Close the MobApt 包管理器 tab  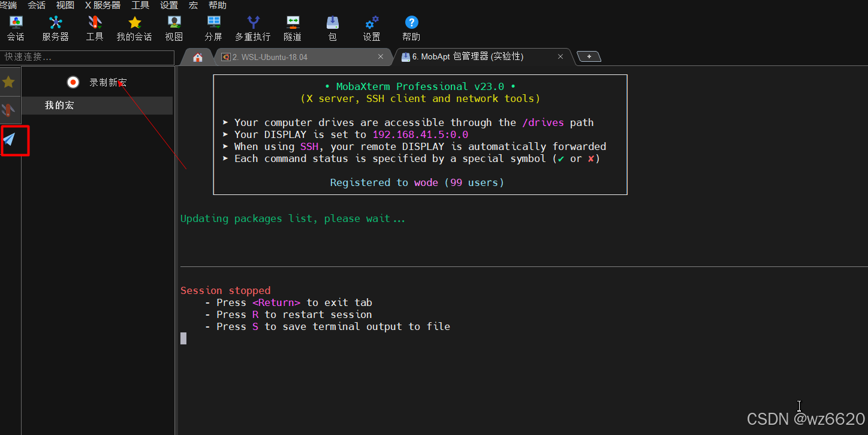[560, 56]
